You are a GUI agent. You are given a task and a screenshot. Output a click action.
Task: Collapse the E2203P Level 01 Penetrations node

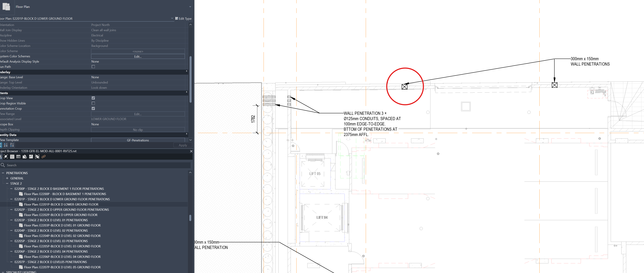pyautogui.click(x=12, y=220)
